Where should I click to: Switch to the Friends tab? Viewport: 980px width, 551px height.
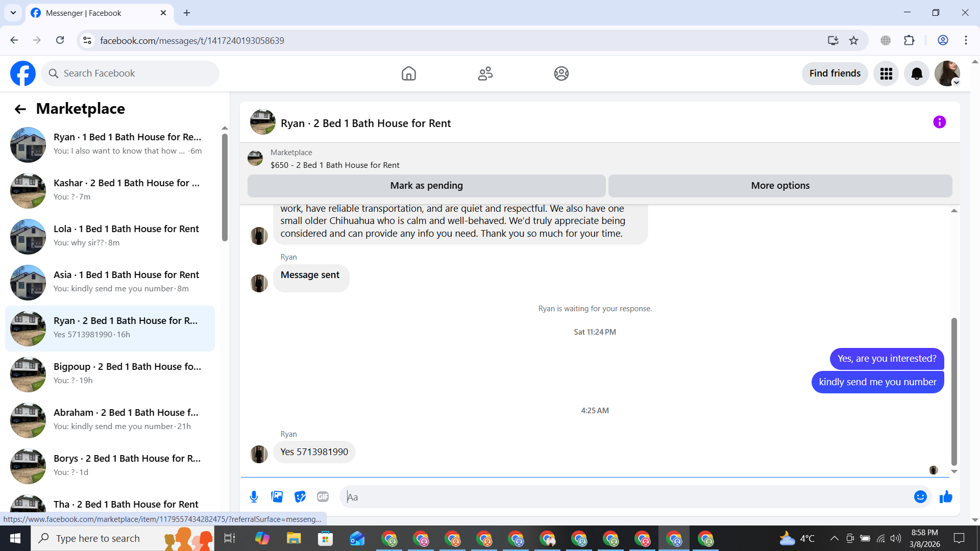click(x=485, y=74)
